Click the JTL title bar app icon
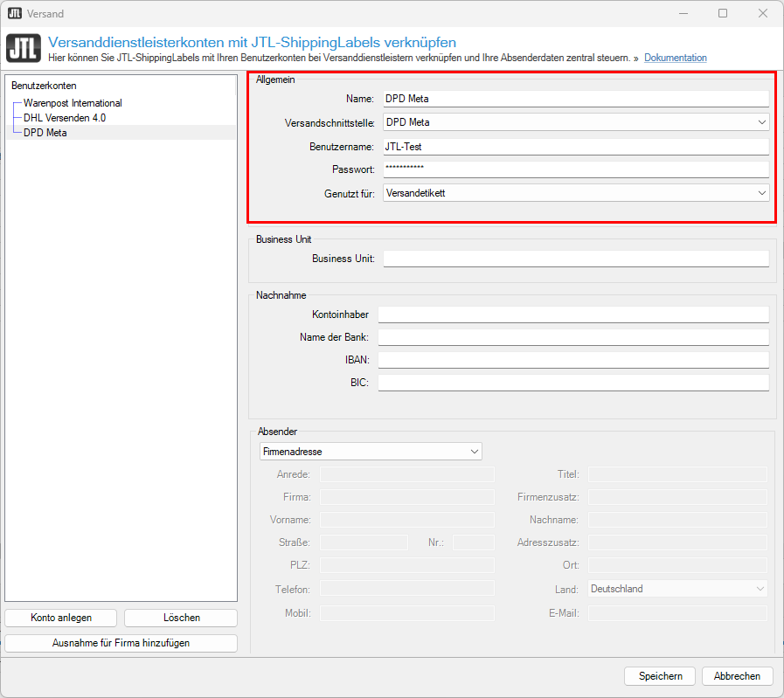 [x=15, y=14]
